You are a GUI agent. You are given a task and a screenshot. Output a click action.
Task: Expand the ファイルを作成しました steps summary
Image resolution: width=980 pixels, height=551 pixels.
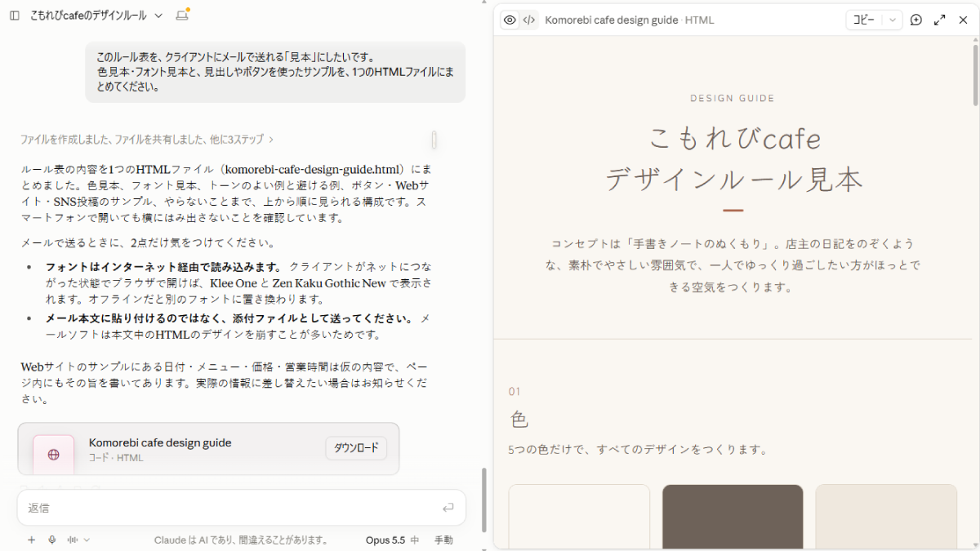147,140
